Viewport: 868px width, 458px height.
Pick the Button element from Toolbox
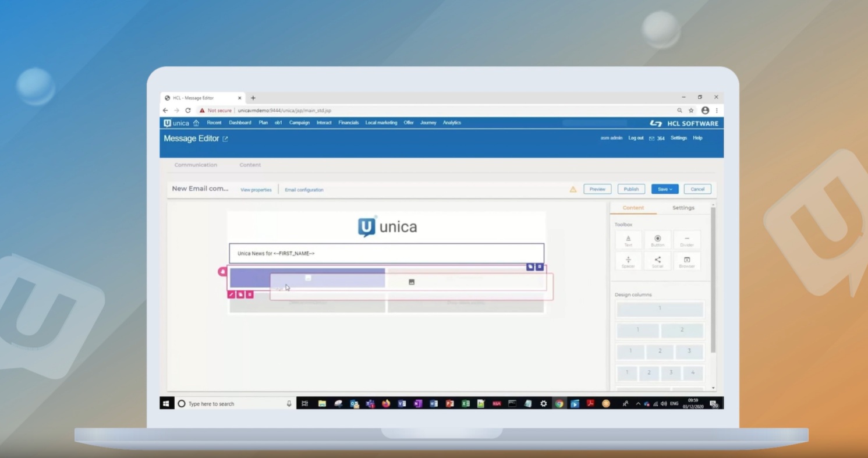pyautogui.click(x=657, y=240)
